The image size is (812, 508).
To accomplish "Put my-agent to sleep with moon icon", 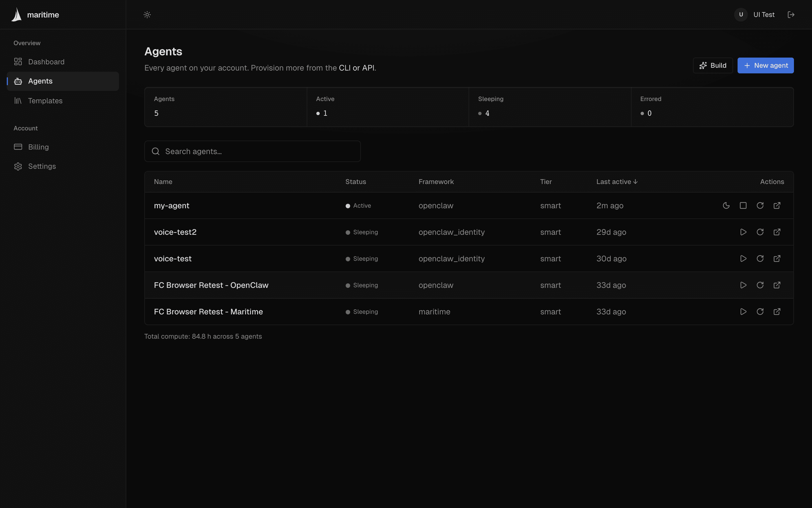I will click(x=726, y=206).
